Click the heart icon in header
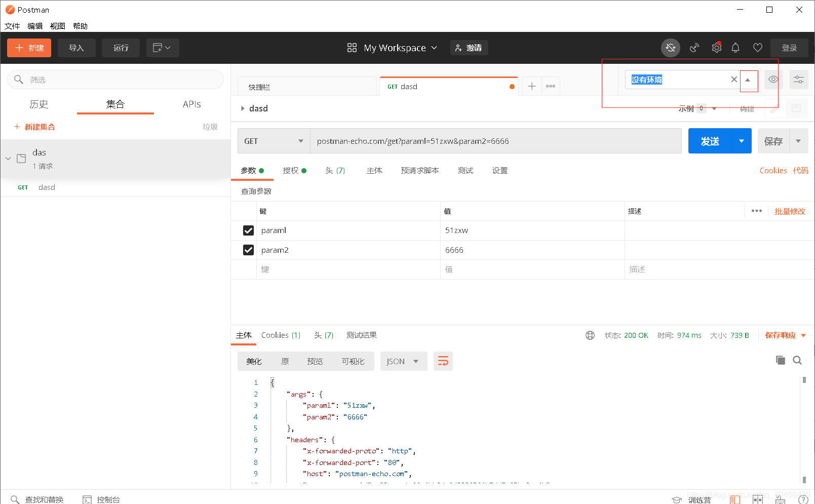Screen dimensions: 815x504 (x=758, y=48)
